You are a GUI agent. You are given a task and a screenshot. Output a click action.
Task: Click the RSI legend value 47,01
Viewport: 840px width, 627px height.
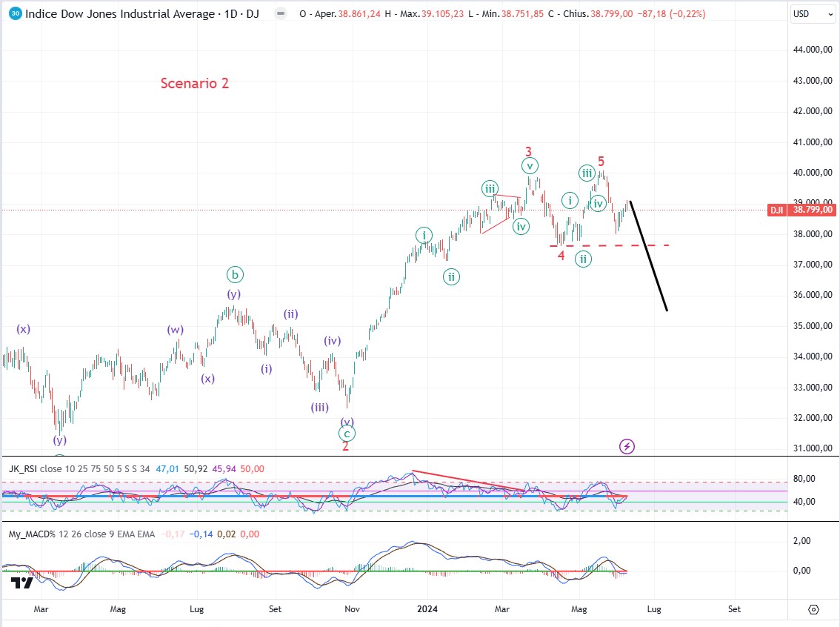point(167,469)
